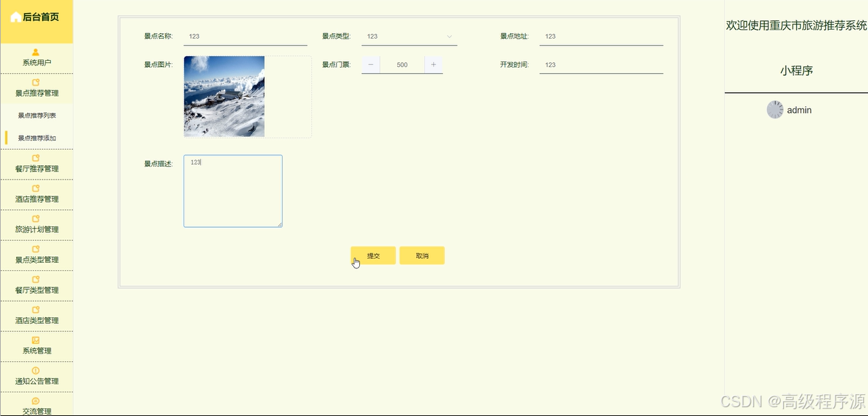Screen dimensions: 868x416
Task: Click the 欢迎使用重庆市旅游推荐系统 title
Action: click(796, 25)
